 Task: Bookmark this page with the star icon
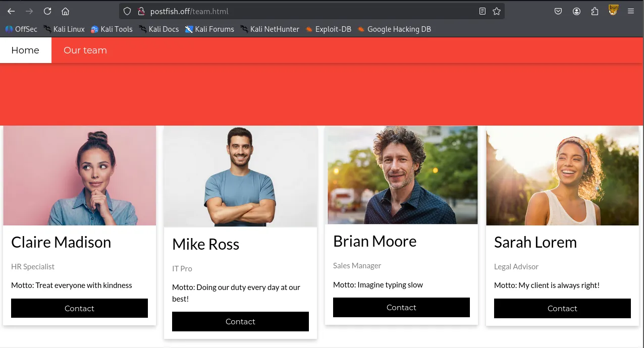[x=497, y=11]
